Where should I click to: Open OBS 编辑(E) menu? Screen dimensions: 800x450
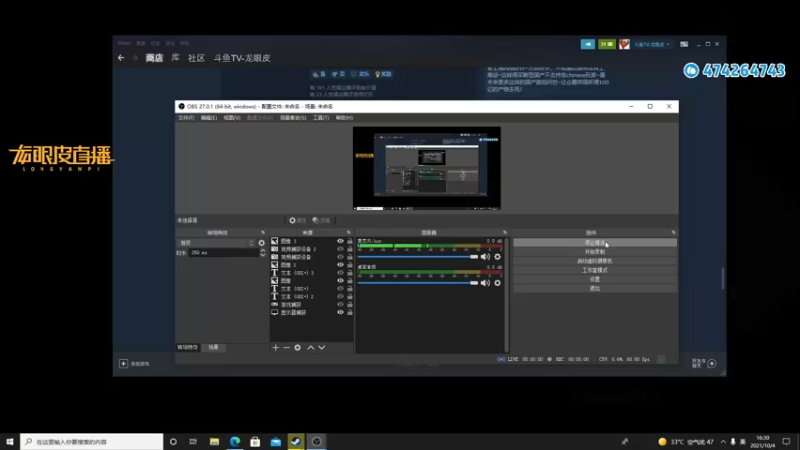click(x=209, y=118)
